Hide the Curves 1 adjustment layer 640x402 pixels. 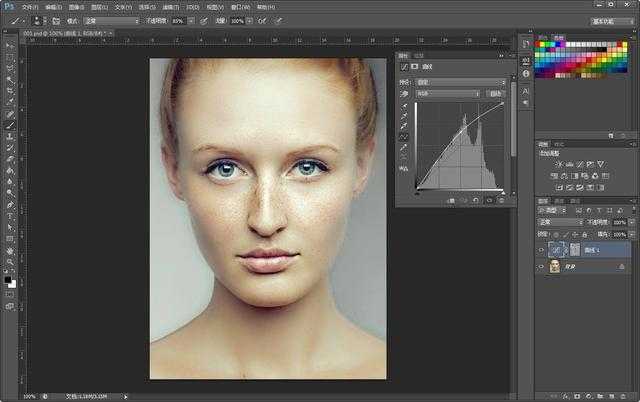coord(543,251)
